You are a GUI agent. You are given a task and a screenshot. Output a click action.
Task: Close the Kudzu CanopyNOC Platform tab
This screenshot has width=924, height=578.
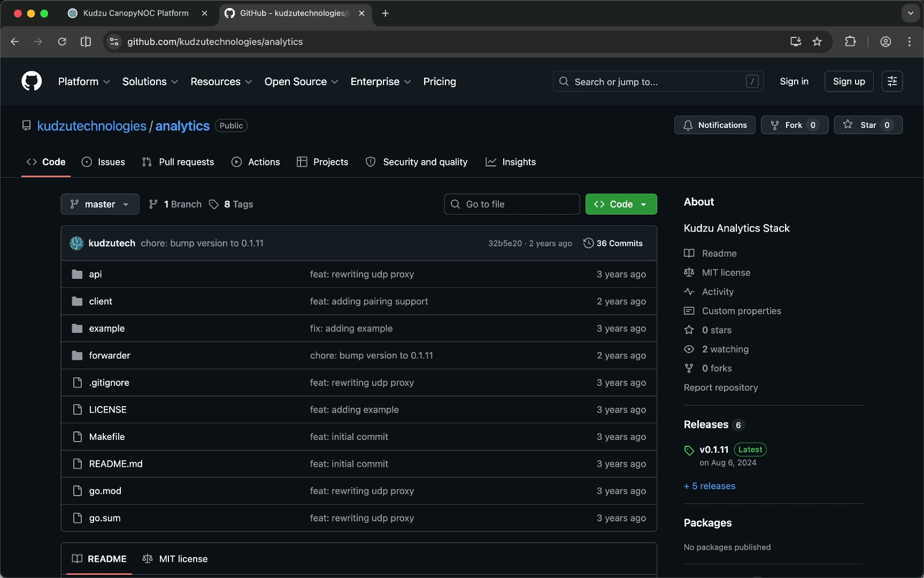pos(204,13)
